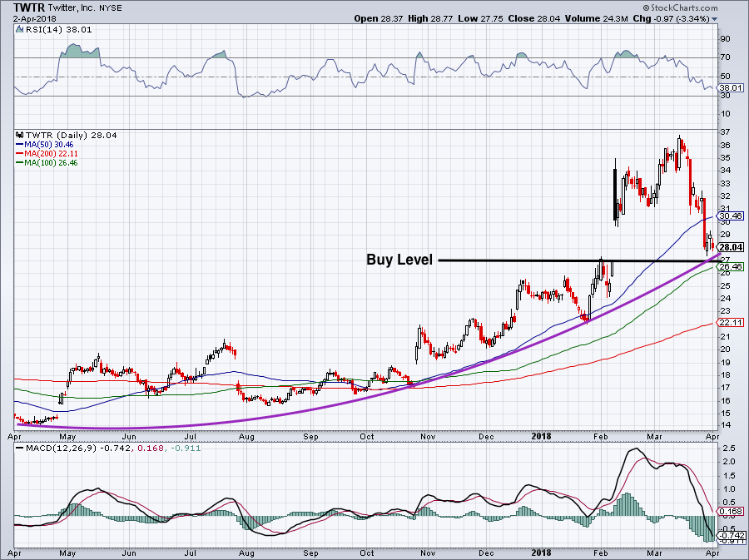Click the 30.46 MA(50) price tag on axis

coord(731,216)
